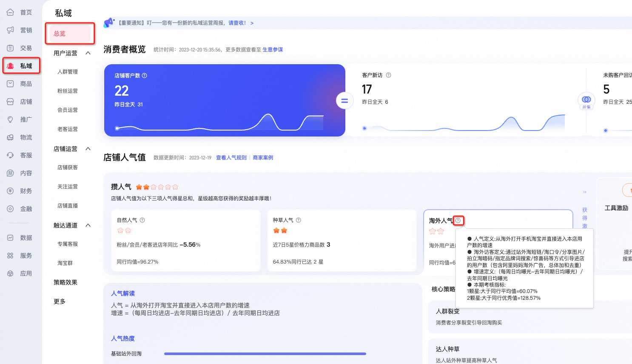The width and height of the screenshot is (632, 364).
Task: Collapse the 用户运营 menu group
Action: [x=88, y=53]
